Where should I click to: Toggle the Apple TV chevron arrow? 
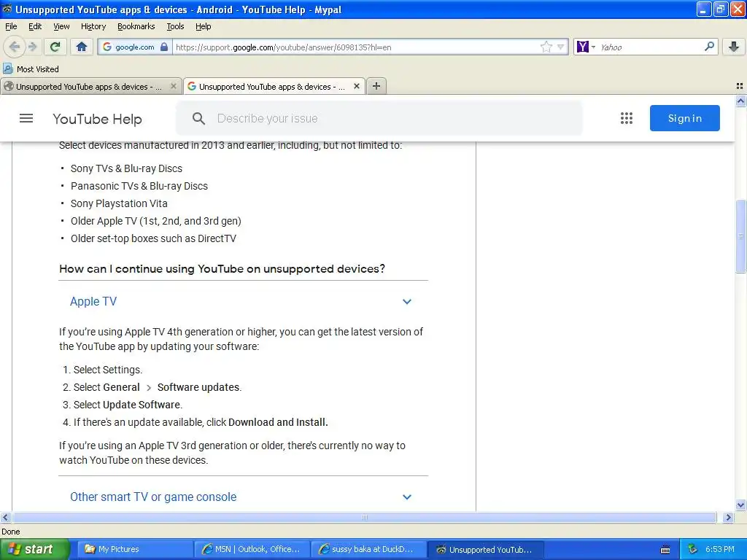pyautogui.click(x=407, y=301)
